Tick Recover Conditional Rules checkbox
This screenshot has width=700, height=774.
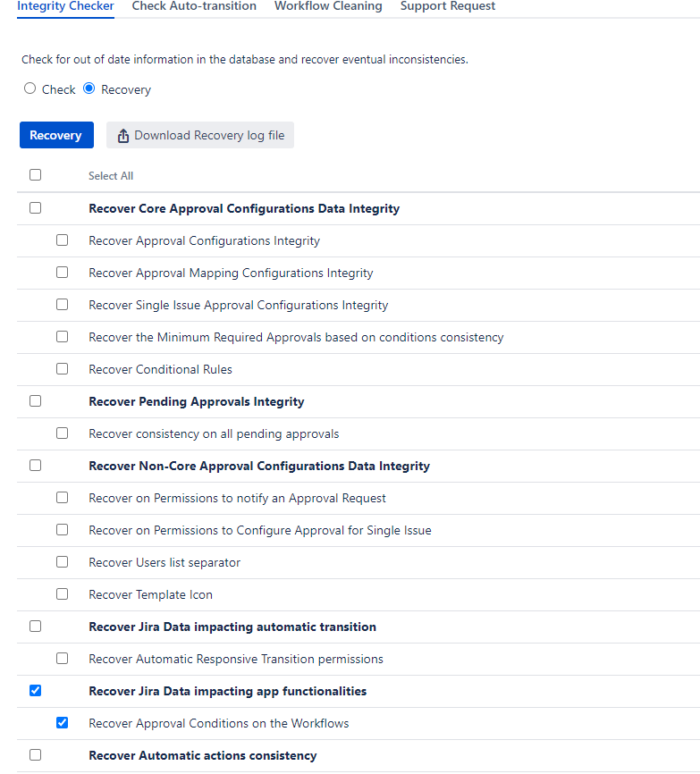[63, 369]
